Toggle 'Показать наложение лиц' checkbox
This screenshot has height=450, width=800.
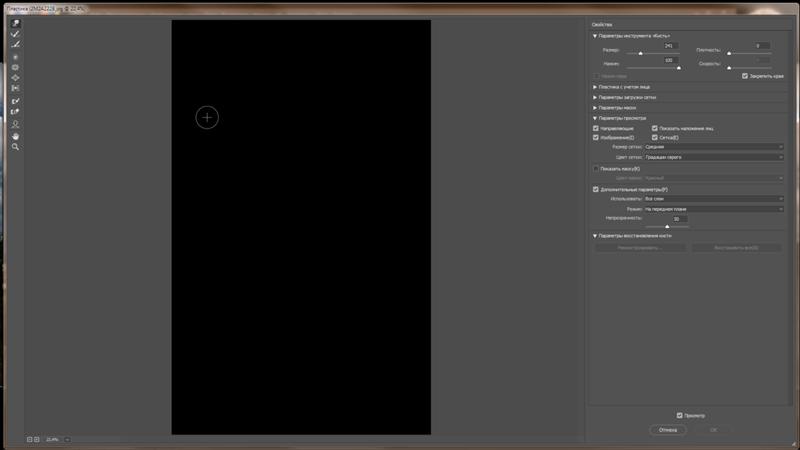click(655, 129)
